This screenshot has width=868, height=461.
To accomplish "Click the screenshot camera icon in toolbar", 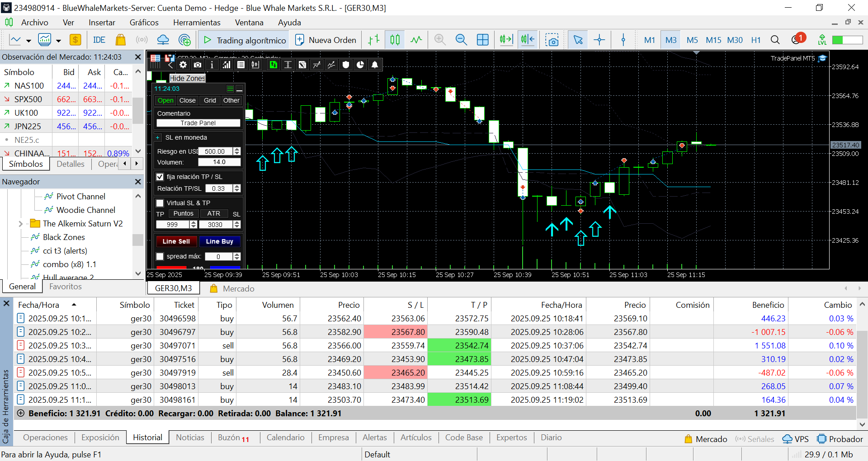I will 552,40.
